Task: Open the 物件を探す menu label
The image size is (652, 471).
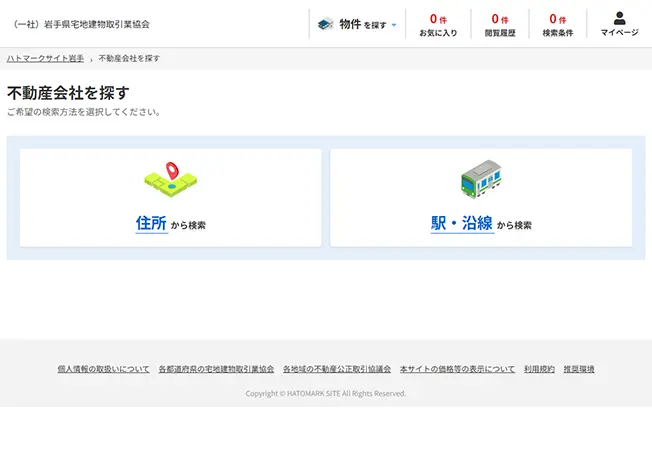Action: tap(361, 24)
